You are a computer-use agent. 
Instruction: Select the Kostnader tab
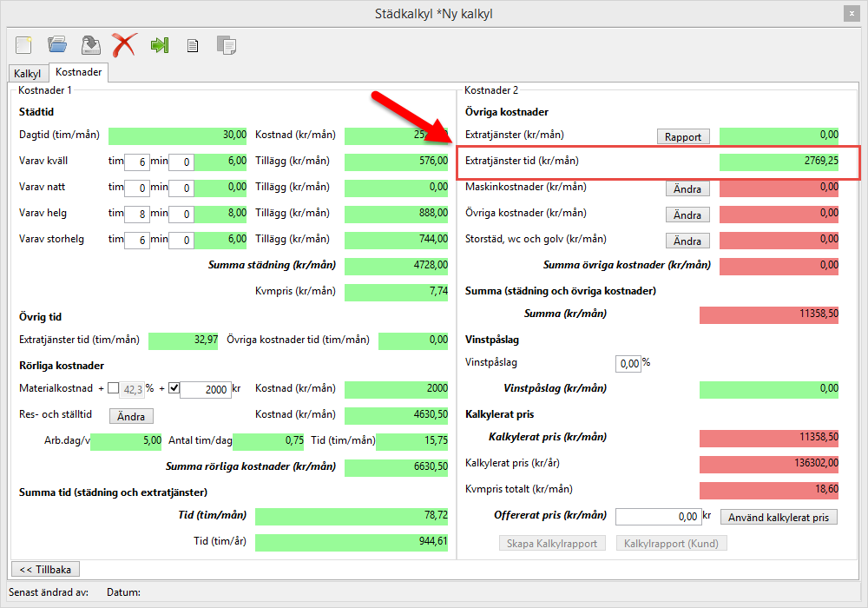coord(79,73)
